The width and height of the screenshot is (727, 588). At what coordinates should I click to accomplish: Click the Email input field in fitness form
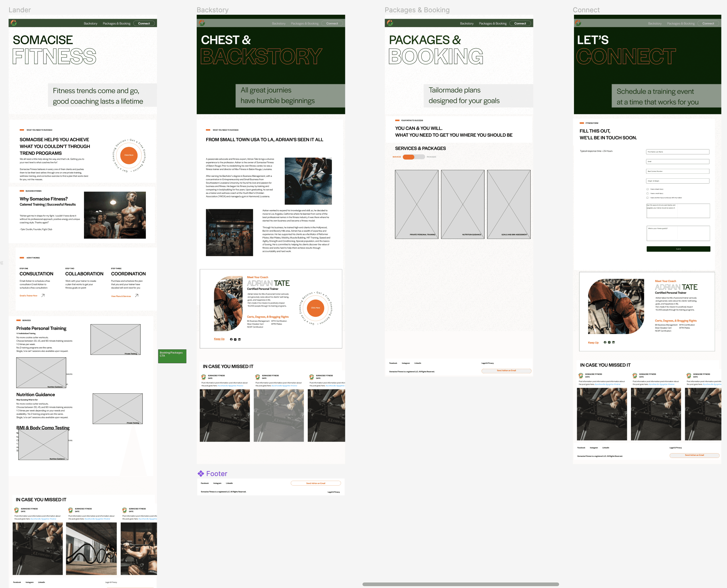pyautogui.click(x=677, y=161)
